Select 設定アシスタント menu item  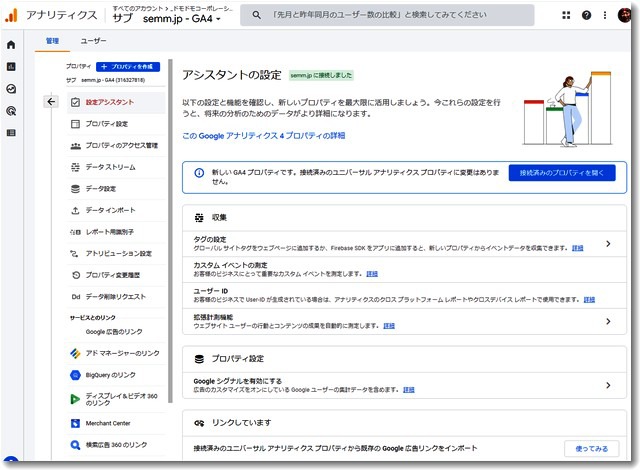tap(116, 102)
